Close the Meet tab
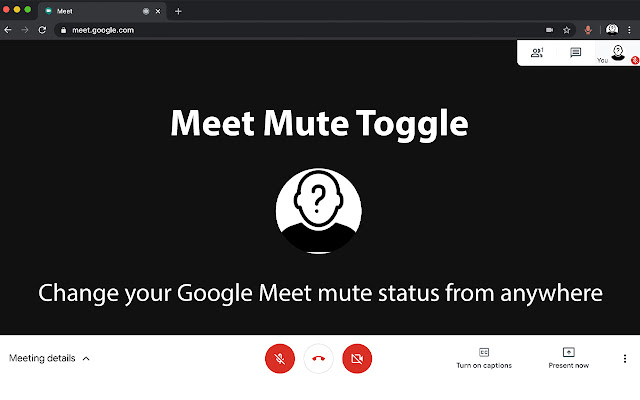The height and width of the screenshot is (400, 640). pyautogui.click(x=158, y=11)
